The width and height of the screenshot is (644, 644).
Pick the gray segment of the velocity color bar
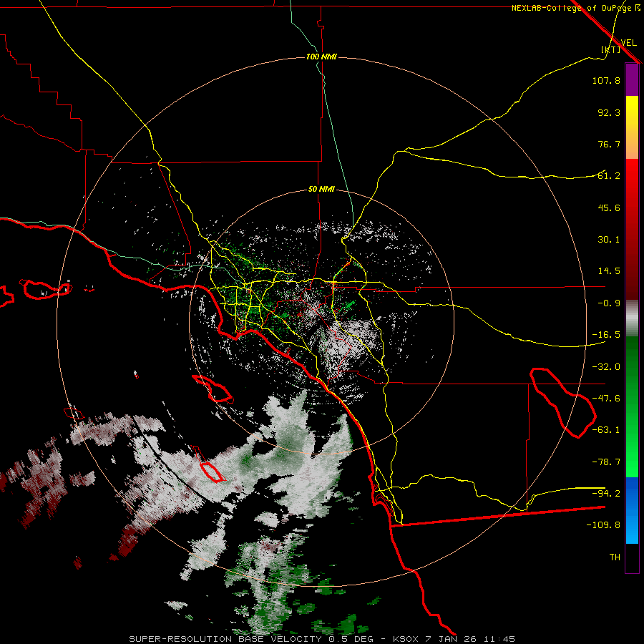tap(632, 318)
